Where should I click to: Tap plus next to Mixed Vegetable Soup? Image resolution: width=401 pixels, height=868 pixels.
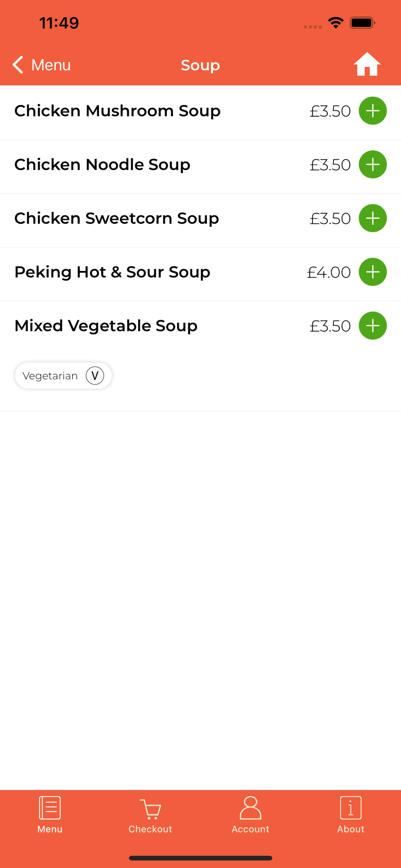(x=372, y=326)
